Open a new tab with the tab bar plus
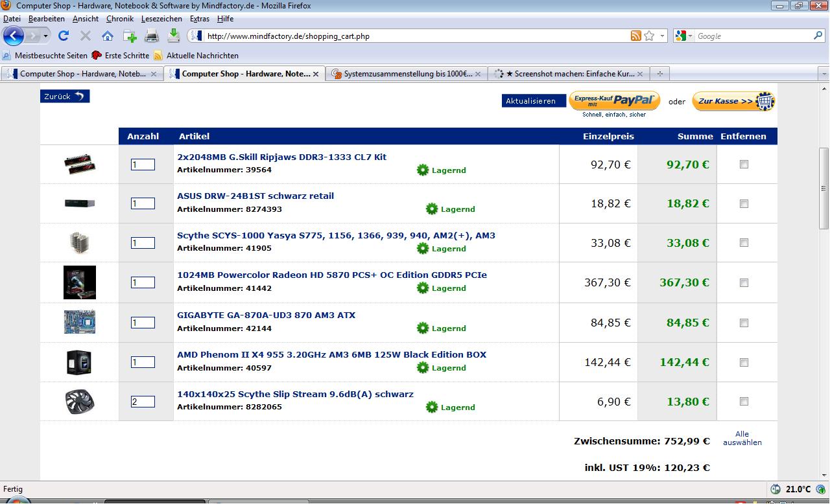Screen dimensions: 830x504 tap(659, 74)
